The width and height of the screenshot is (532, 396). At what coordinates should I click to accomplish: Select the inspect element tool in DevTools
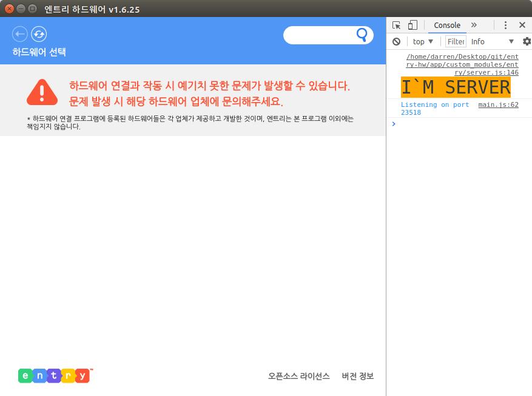397,25
